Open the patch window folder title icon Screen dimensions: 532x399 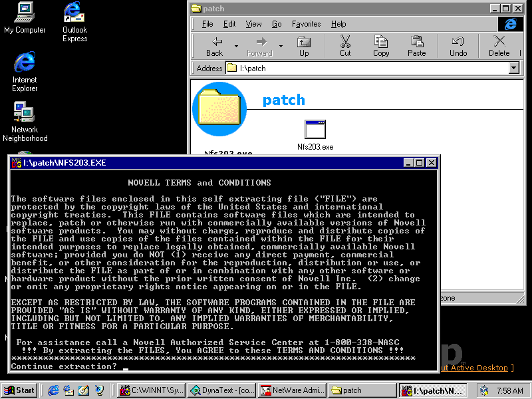coord(196,9)
